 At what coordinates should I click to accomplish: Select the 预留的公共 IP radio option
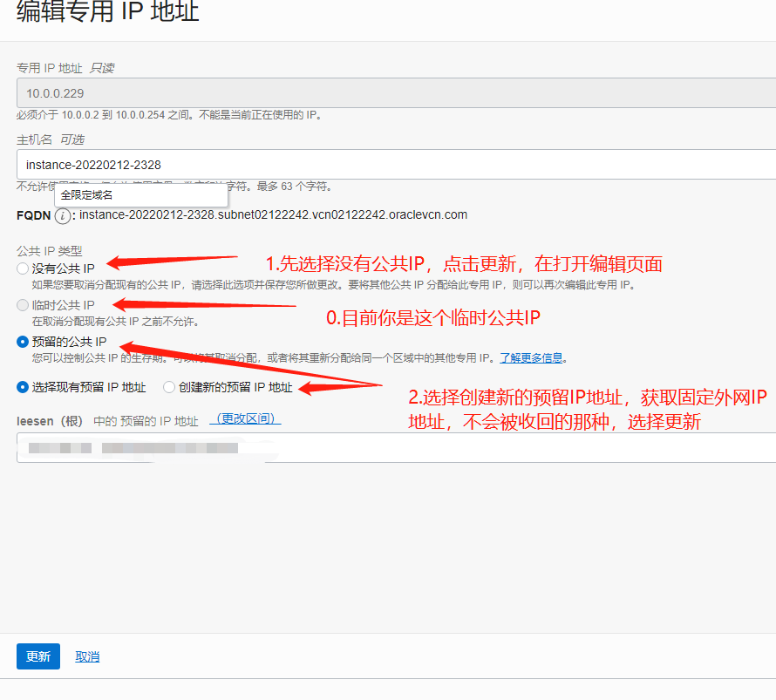pyautogui.click(x=23, y=342)
